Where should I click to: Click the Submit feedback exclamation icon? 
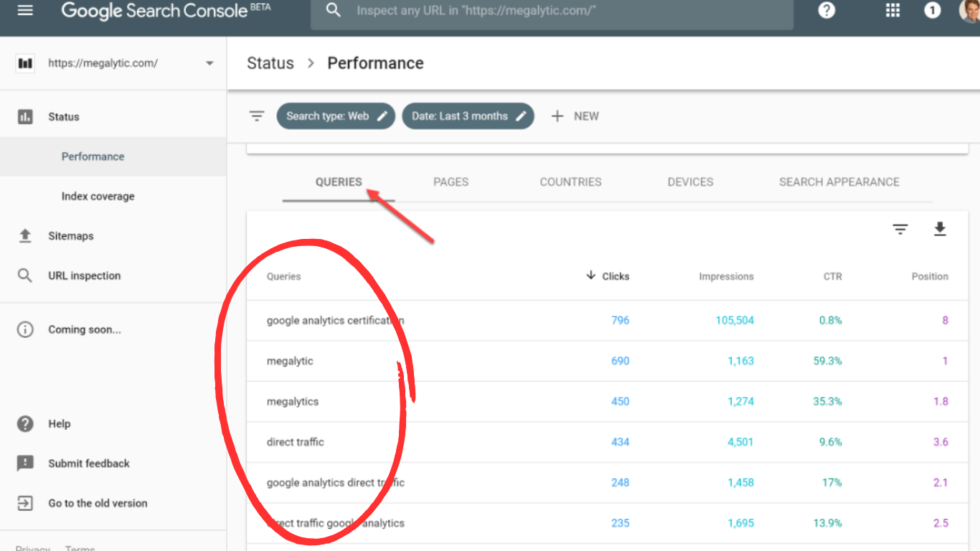pos(25,463)
